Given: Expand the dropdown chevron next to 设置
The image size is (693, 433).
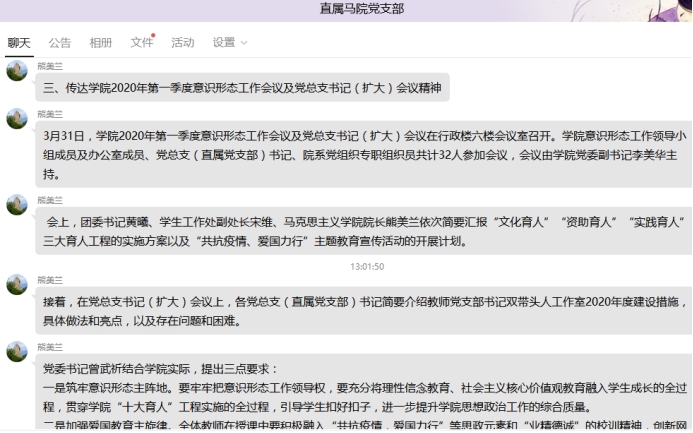Looking at the screenshot, I should [243, 43].
